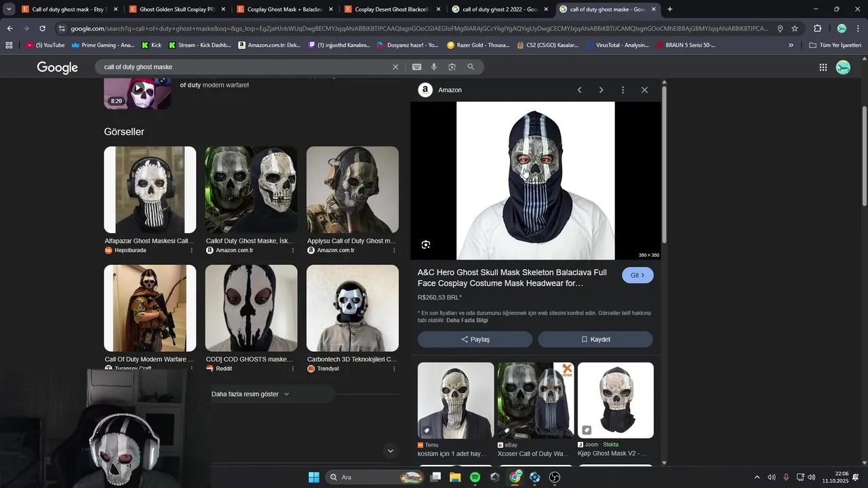Open options for the Applysu Amazon.com.tr result

click(x=394, y=250)
